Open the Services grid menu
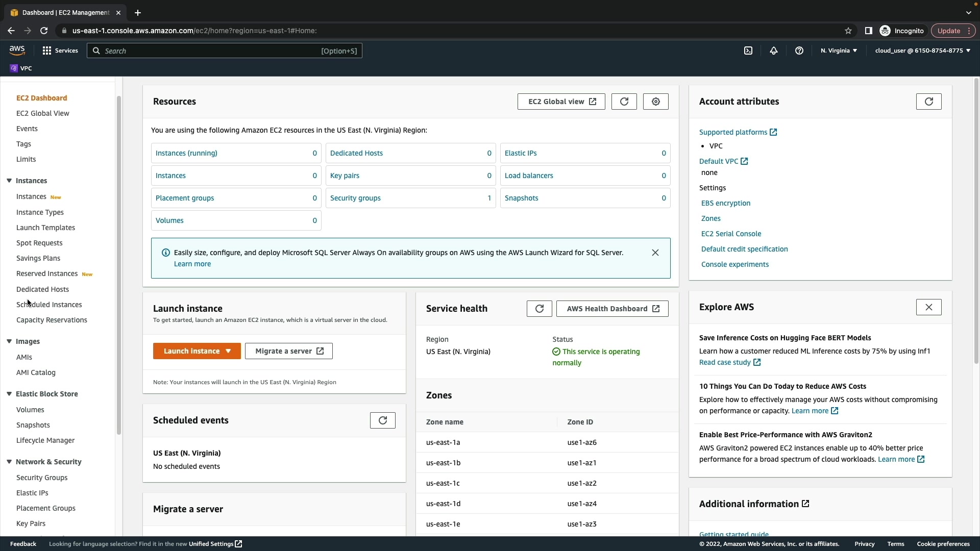This screenshot has width=980, height=551. tap(60, 51)
